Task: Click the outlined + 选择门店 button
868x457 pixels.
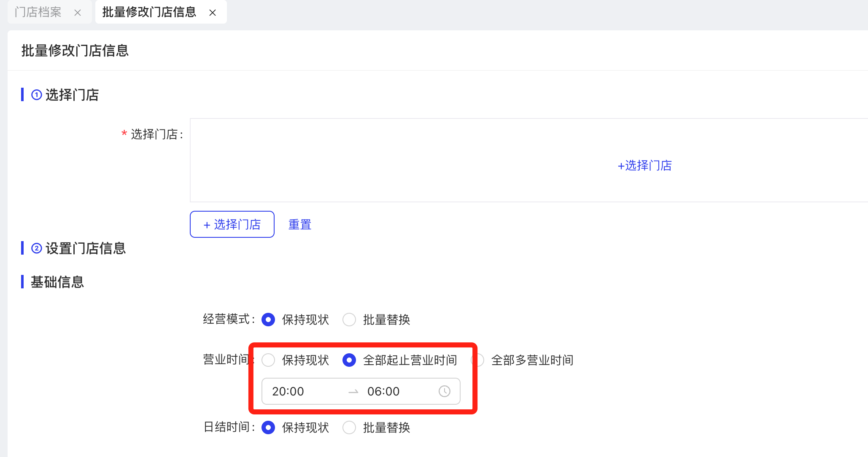Action: 232,224
